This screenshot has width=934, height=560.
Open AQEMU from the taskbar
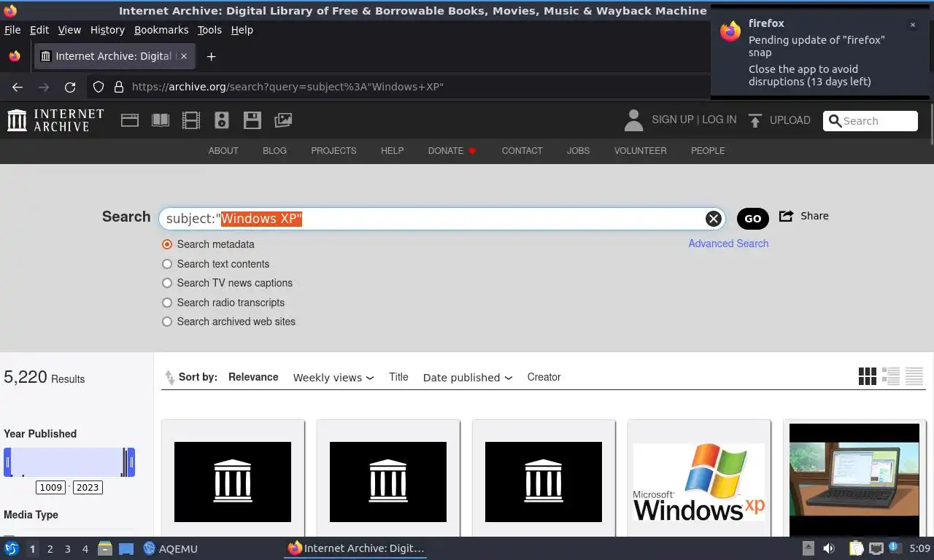[171, 548]
